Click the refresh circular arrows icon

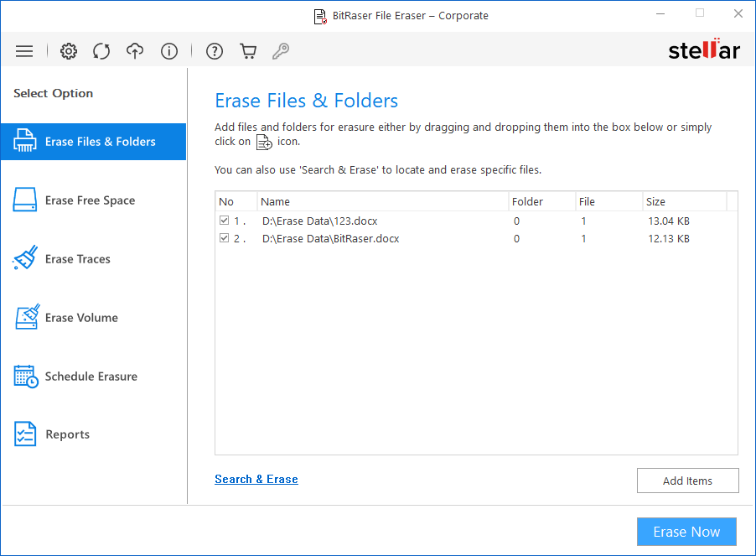coord(101,51)
